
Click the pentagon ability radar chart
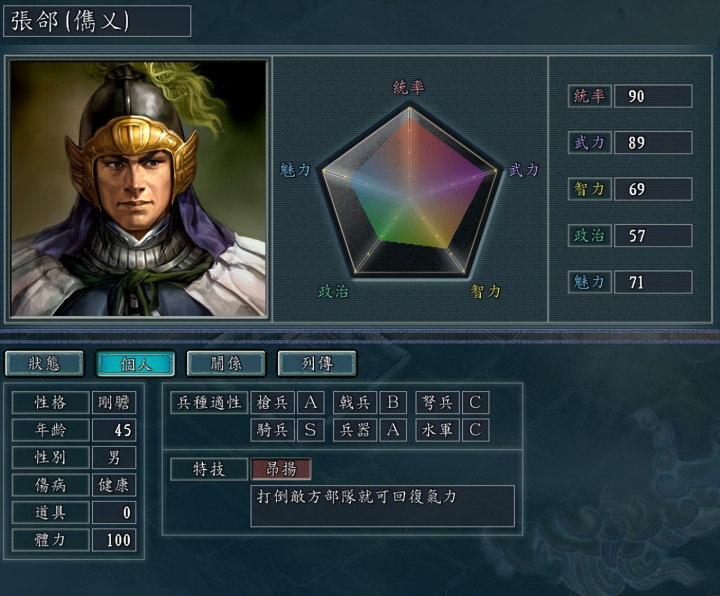pos(410,191)
